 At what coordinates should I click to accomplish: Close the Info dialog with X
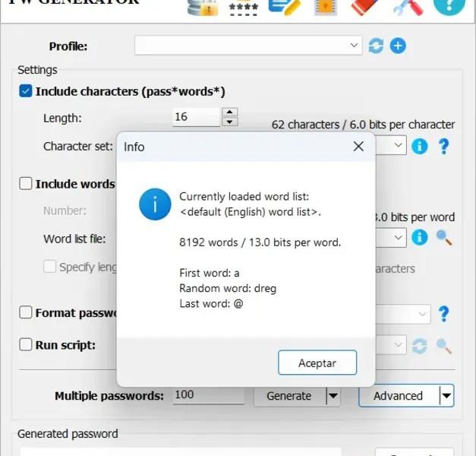click(x=358, y=147)
